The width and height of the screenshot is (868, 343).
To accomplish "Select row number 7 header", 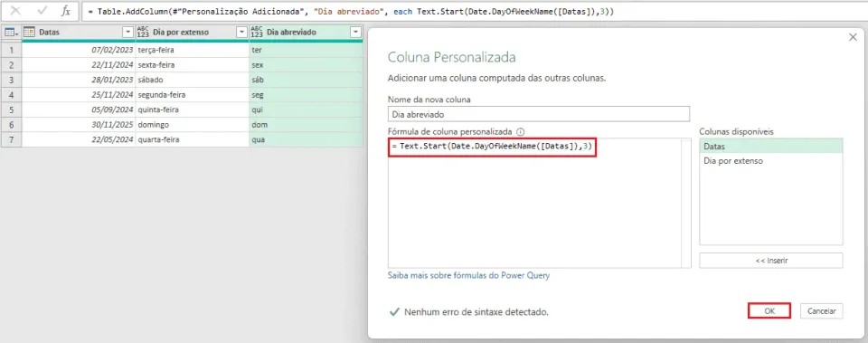I will (x=11, y=140).
